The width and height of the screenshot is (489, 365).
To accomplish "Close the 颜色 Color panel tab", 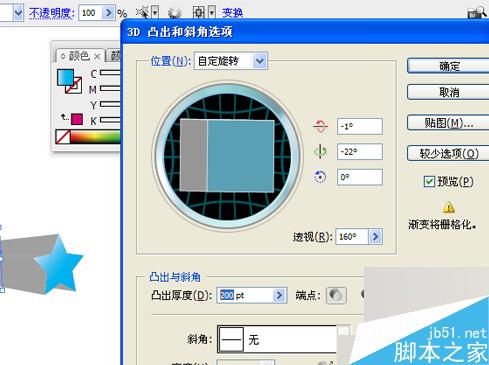I will [x=97, y=56].
